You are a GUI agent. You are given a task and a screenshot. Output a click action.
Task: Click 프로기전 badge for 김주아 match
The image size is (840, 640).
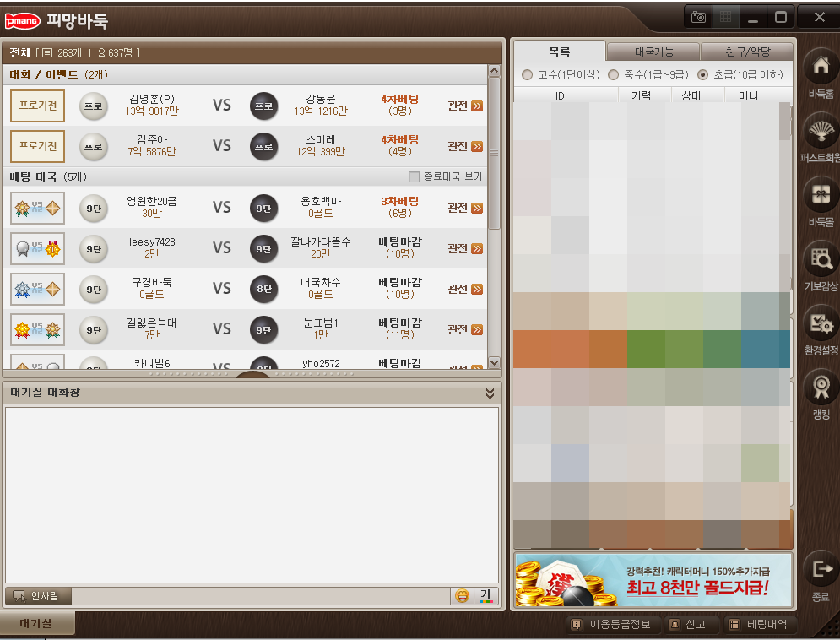point(37,146)
